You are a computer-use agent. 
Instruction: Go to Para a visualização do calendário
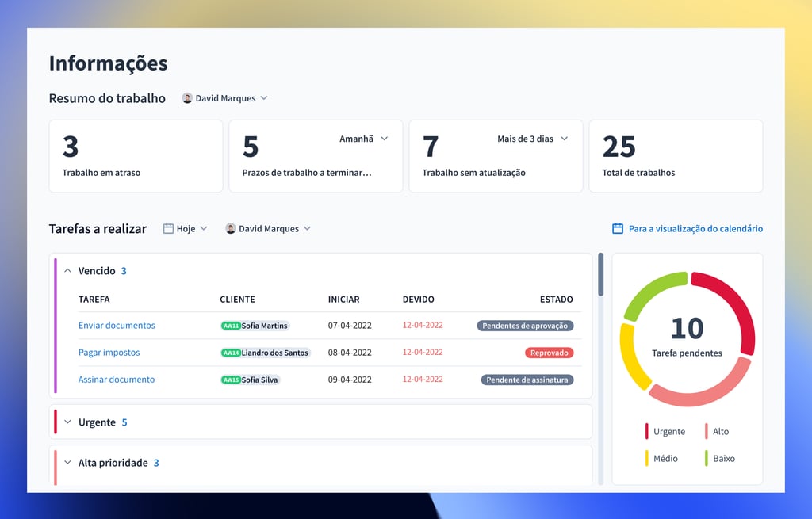click(695, 228)
